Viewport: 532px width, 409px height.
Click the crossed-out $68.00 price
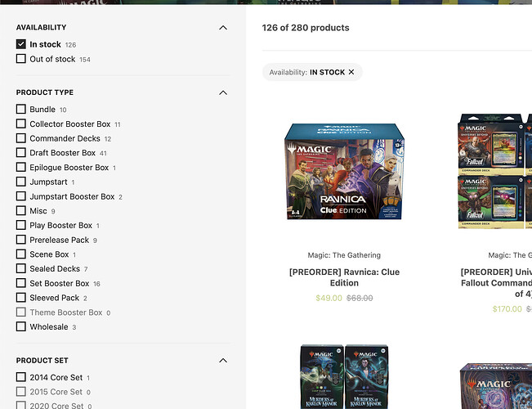360,298
